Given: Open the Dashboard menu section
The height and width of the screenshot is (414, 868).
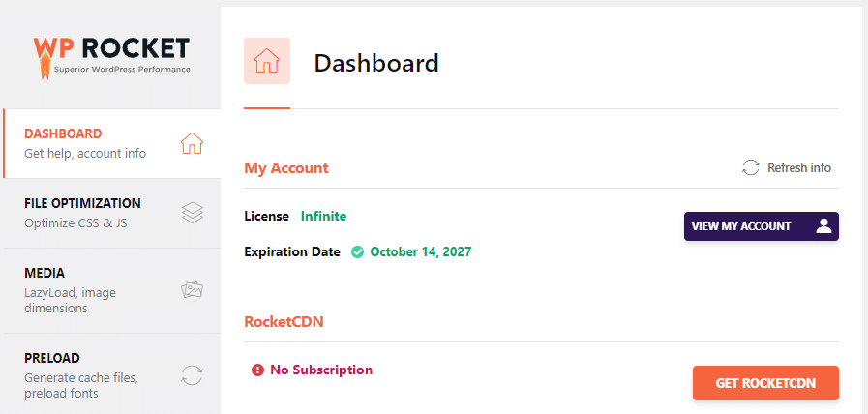Looking at the screenshot, I should (87, 143).
